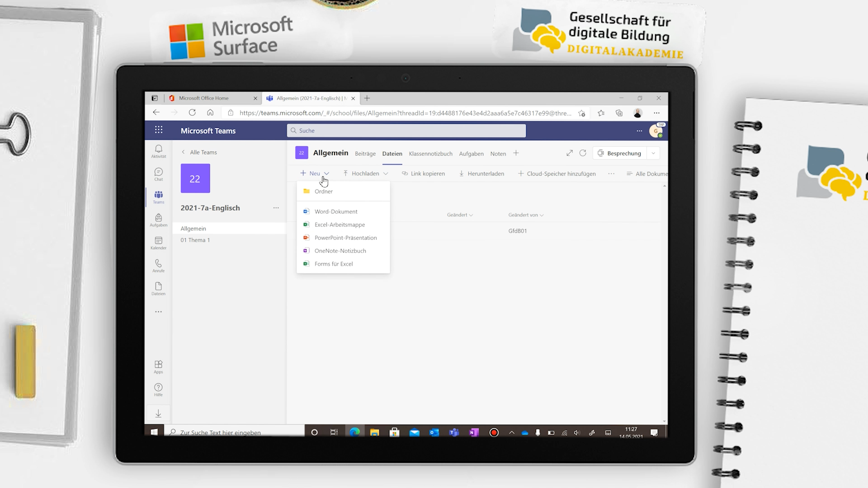Select the Allgemein channel
Viewport: 868px width, 488px height.
229,229
